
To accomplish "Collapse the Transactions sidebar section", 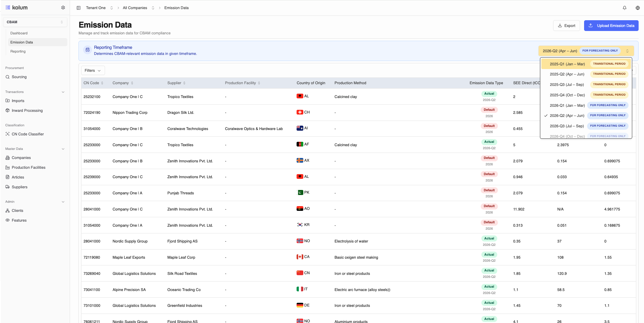I will pos(63,92).
